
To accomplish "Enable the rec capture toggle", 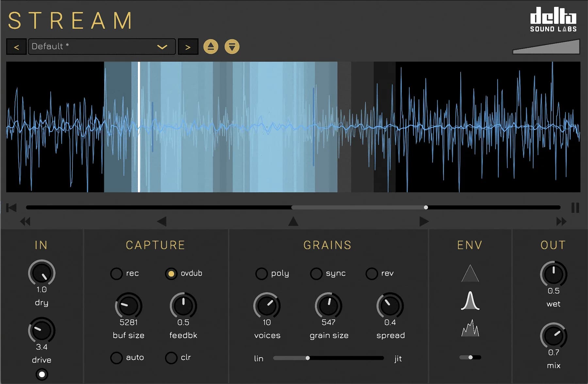I will tap(117, 274).
